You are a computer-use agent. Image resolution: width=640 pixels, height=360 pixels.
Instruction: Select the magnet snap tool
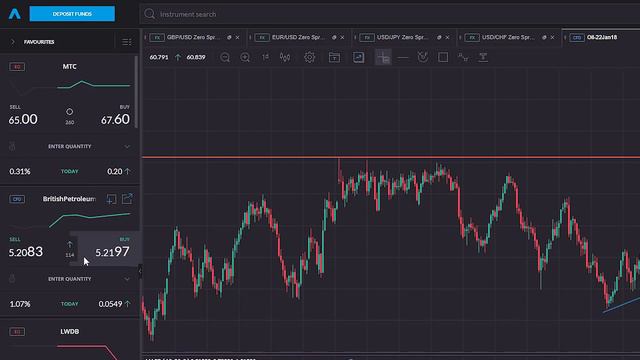tap(423, 57)
